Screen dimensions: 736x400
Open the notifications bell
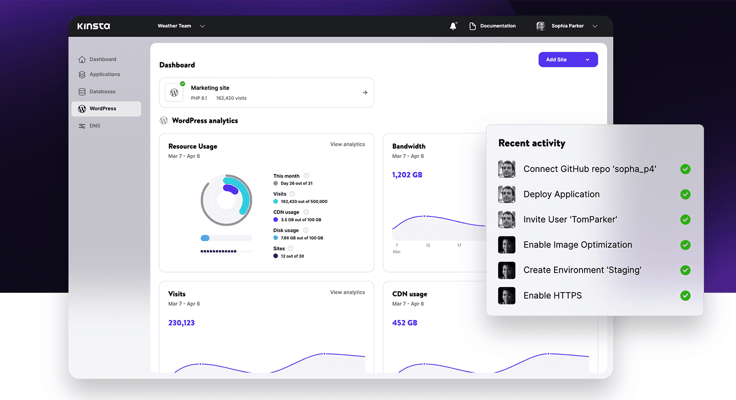(x=453, y=26)
